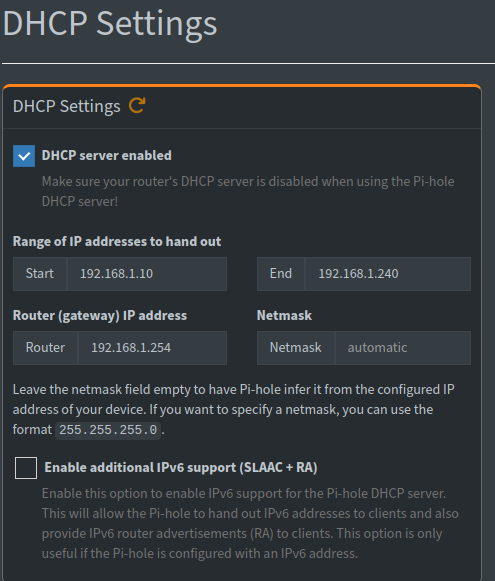Image resolution: width=495 pixels, height=581 pixels.
Task: Uncheck the DHCP server enabled checkbox
Action: coord(24,156)
